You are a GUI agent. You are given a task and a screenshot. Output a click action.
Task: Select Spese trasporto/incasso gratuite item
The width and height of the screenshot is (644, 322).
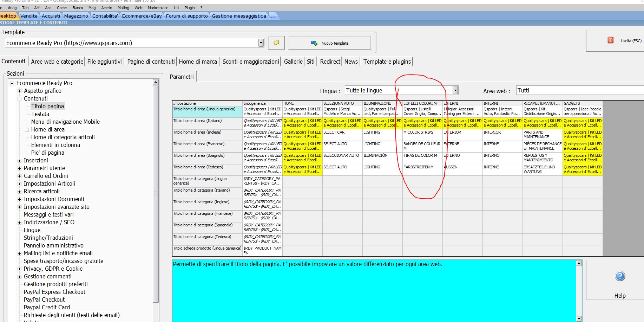coord(64,261)
